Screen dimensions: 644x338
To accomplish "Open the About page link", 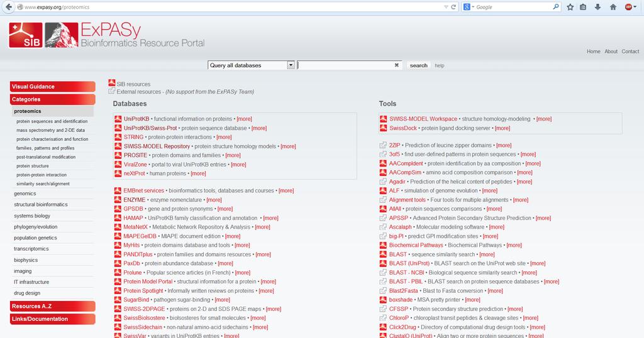I will 611,52.
